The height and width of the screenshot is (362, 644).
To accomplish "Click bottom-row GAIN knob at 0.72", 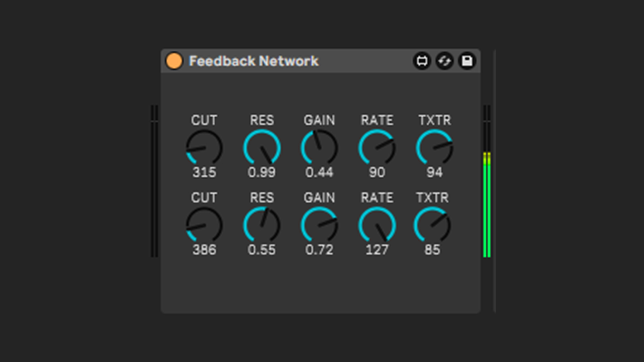I will (319, 225).
